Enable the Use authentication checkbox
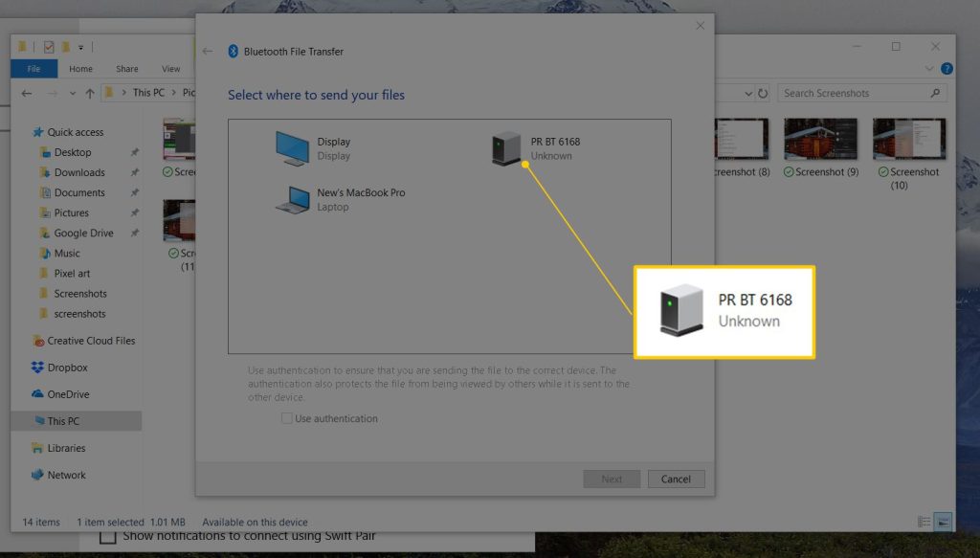 click(287, 418)
